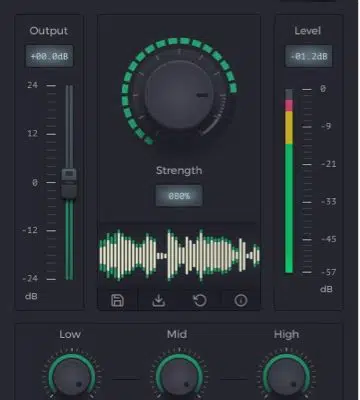
Task: Click the red peak segment of Level meter
Action: 289,106
